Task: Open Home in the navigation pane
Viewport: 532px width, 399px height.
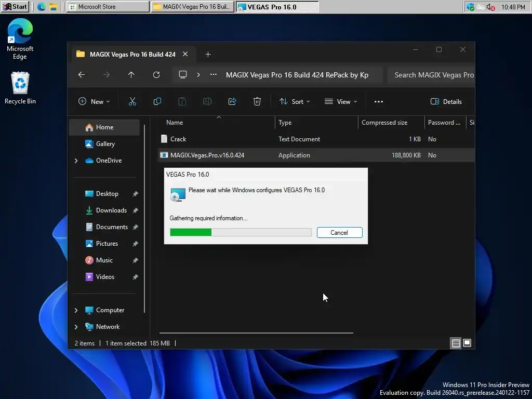Action: 104,127
